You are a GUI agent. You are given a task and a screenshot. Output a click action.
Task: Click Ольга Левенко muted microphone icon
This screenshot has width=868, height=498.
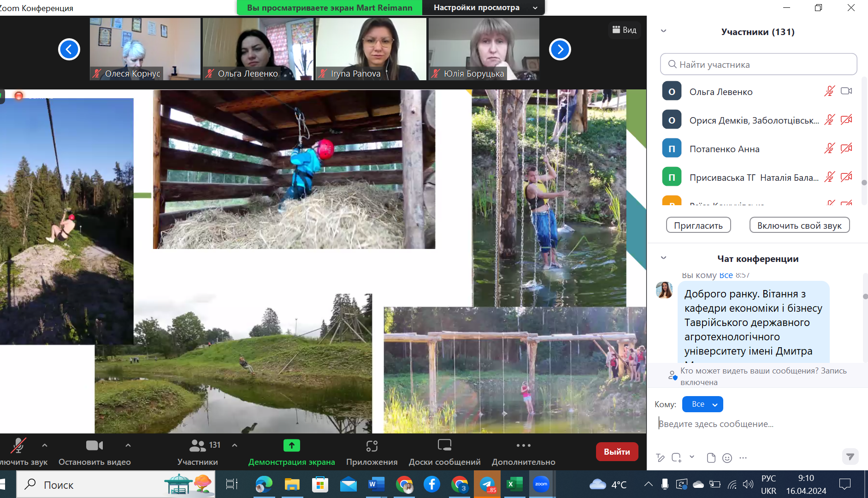tap(829, 91)
